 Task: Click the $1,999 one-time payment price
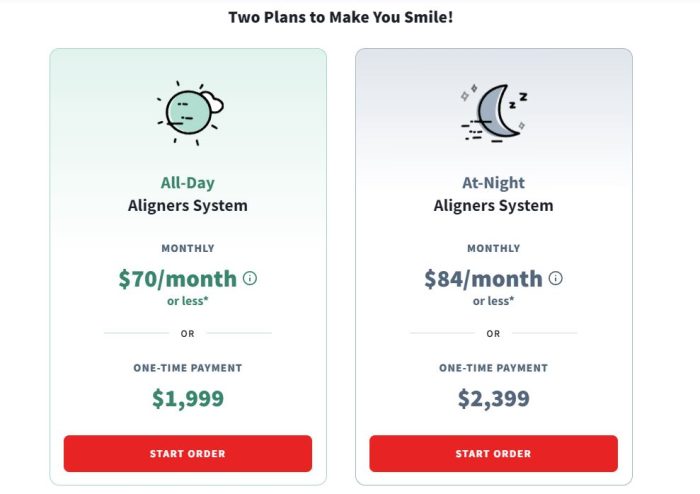188,399
